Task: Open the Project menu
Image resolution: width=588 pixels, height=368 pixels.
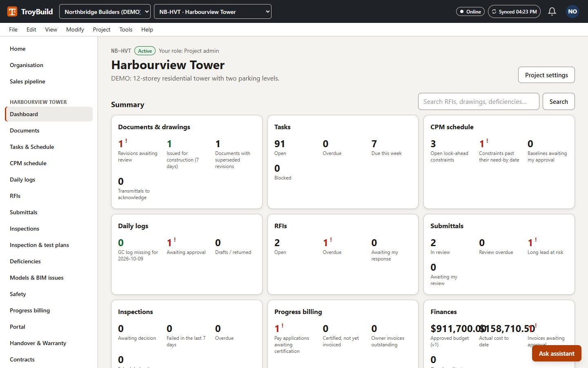Action: pyautogui.click(x=102, y=29)
